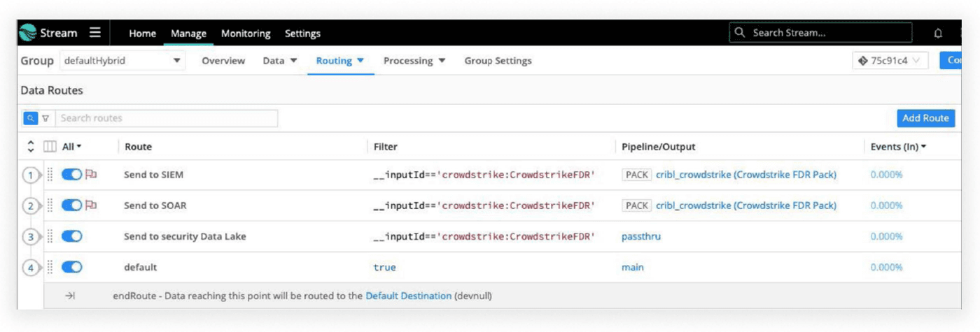The width and height of the screenshot is (980, 332).
Task: Open the Group Settings tab
Action: point(498,61)
